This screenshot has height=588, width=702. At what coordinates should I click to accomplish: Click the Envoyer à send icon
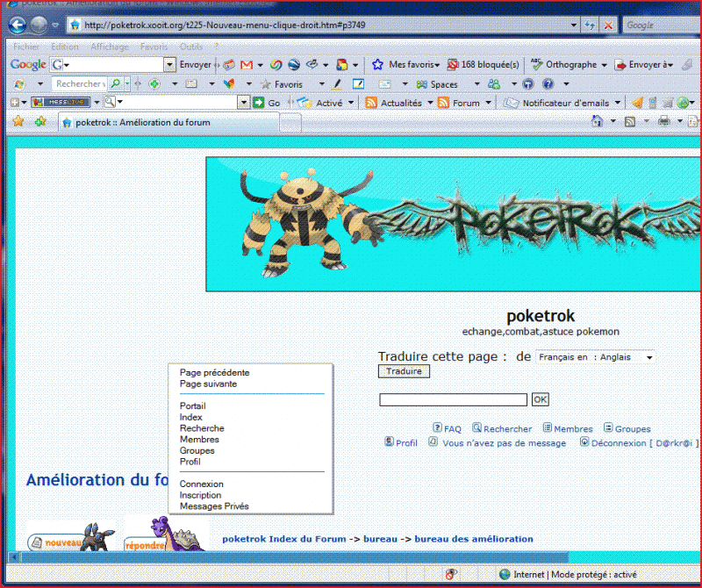620,65
